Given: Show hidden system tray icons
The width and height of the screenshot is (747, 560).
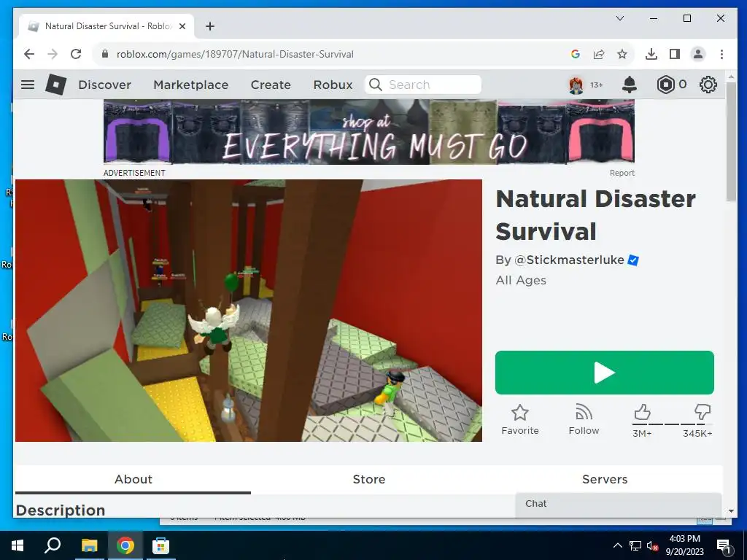Looking at the screenshot, I should pyautogui.click(x=617, y=545).
